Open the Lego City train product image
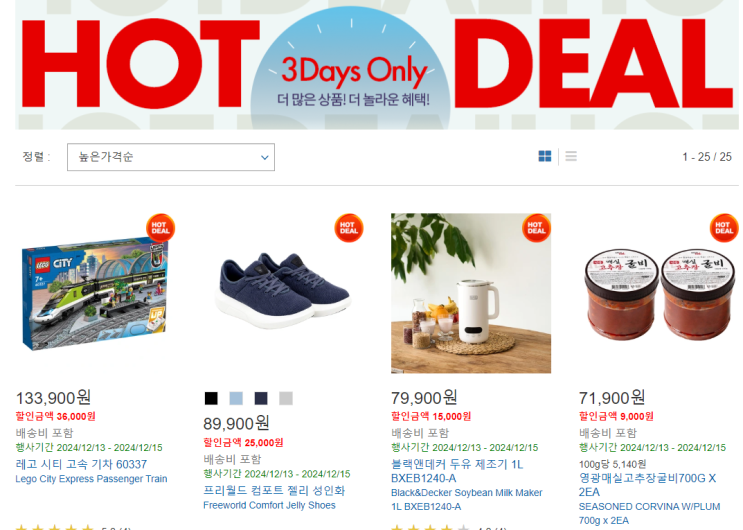The image size is (743, 530). click(95, 294)
